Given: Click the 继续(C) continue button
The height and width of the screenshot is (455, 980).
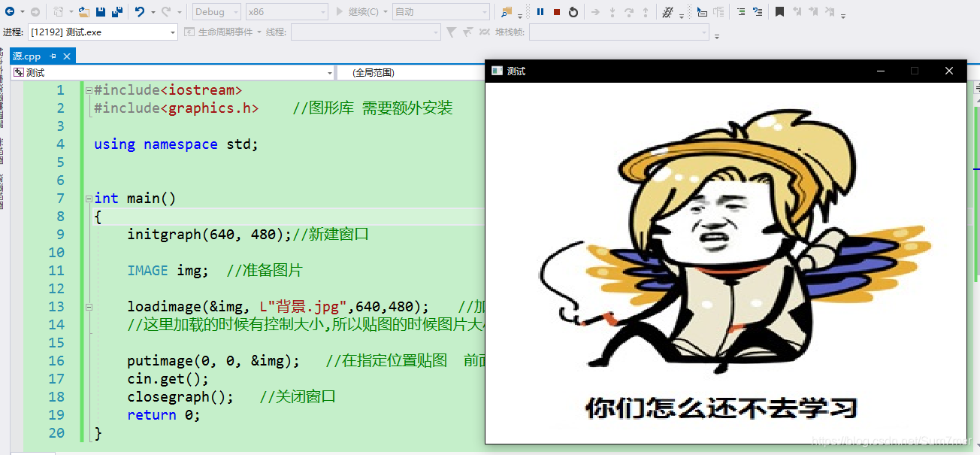Looking at the screenshot, I should 358,12.
